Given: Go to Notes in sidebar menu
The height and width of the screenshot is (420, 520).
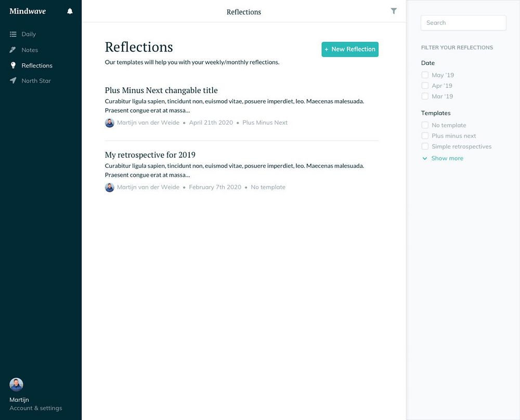Looking at the screenshot, I should click(30, 50).
